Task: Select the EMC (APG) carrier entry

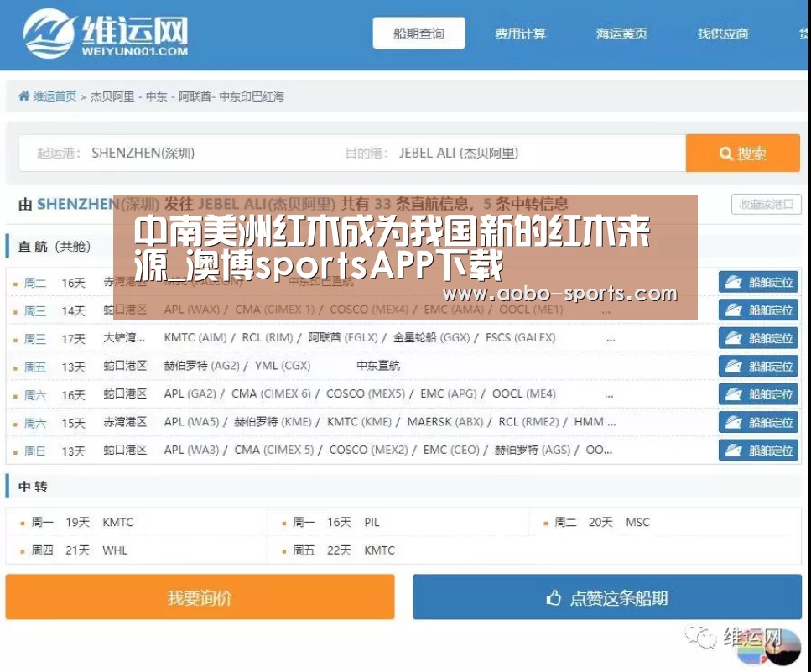Action: [x=449, y=393]
